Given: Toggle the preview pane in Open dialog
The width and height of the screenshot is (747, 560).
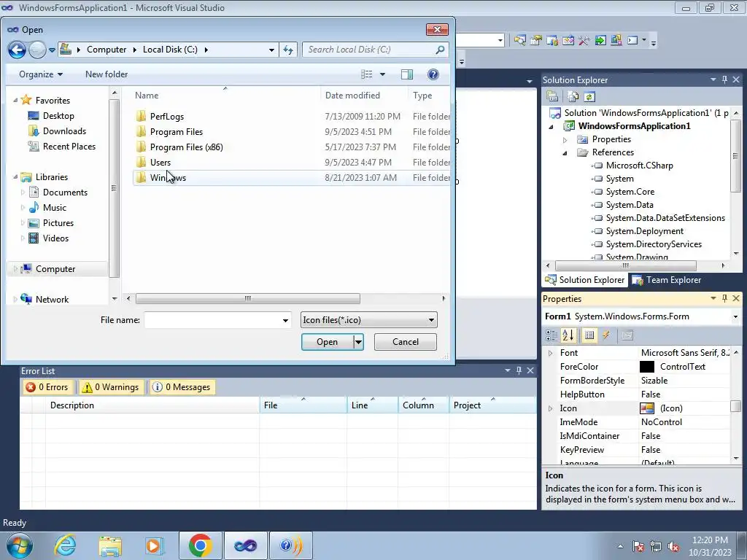Looking at the screenshot, I should (407, 74).
